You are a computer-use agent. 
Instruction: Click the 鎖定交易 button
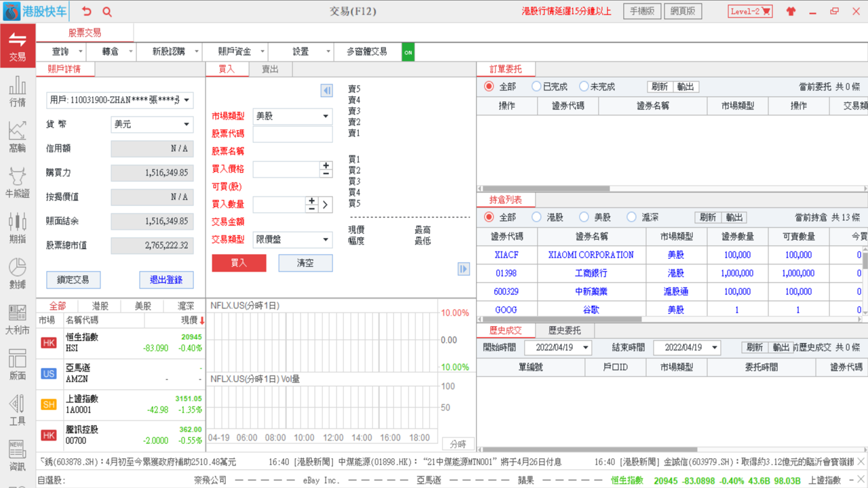pos(73,280)
